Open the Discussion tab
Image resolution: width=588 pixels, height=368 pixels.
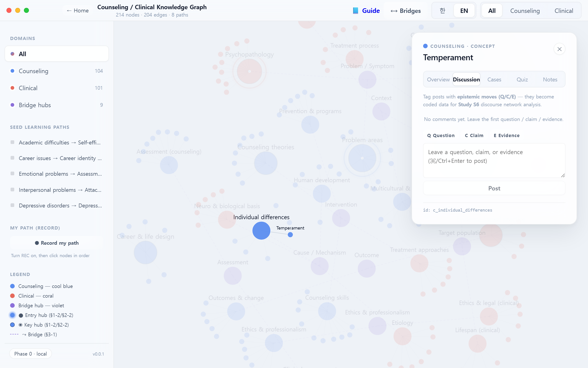(x=466, y=79)
